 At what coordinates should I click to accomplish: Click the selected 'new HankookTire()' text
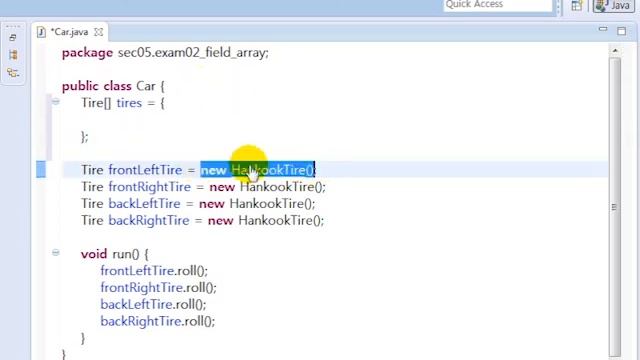[258, 170]
